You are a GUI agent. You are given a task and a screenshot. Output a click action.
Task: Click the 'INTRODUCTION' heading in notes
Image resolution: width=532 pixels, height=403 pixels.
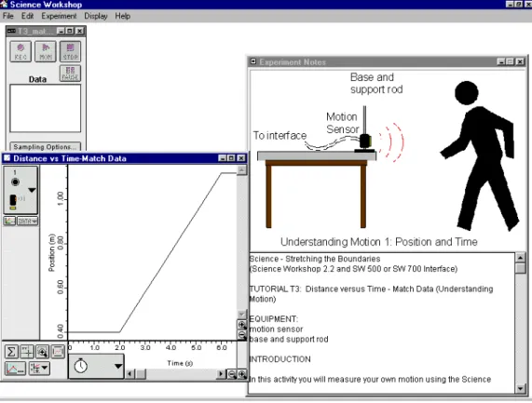tap(280, 359)
